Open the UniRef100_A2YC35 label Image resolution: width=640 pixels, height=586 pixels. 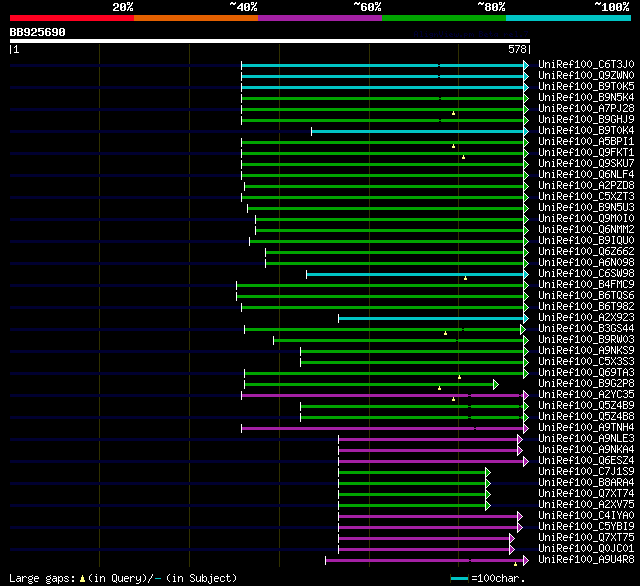click(586, 395)
